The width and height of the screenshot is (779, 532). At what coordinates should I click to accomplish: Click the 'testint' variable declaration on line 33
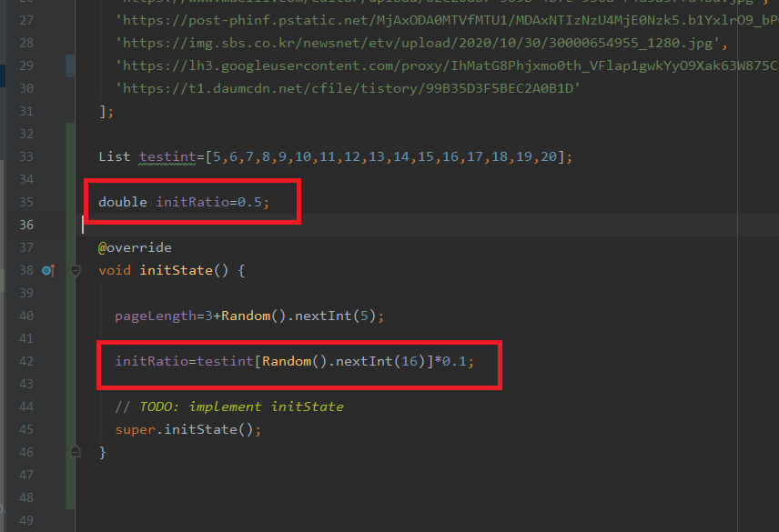coord(168,156)
